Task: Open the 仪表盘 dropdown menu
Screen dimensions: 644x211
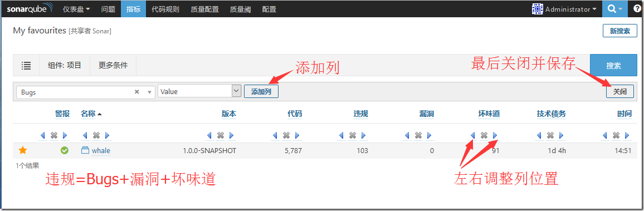Action: [x=76, y=9]
